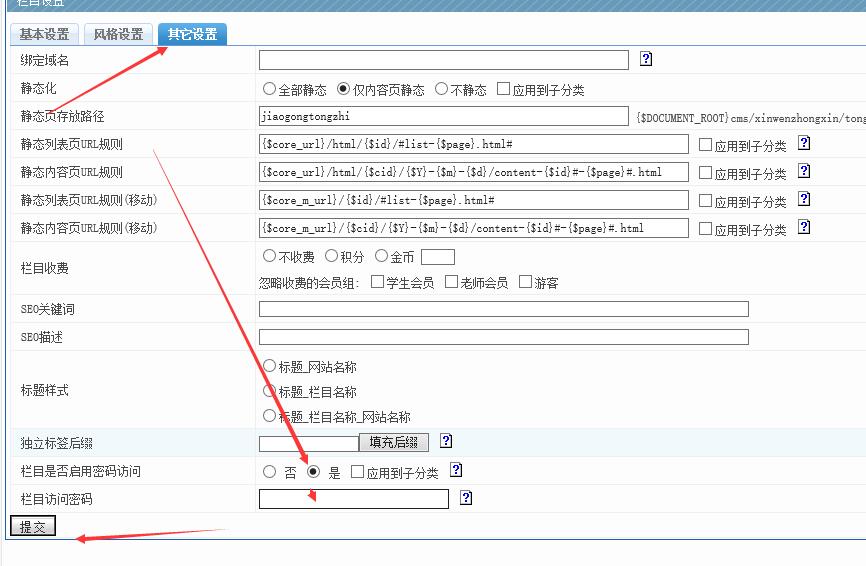Click help icon beside 填充后缀 button
The width and height of the screenshot is (866, 566).
coord(446,441)
